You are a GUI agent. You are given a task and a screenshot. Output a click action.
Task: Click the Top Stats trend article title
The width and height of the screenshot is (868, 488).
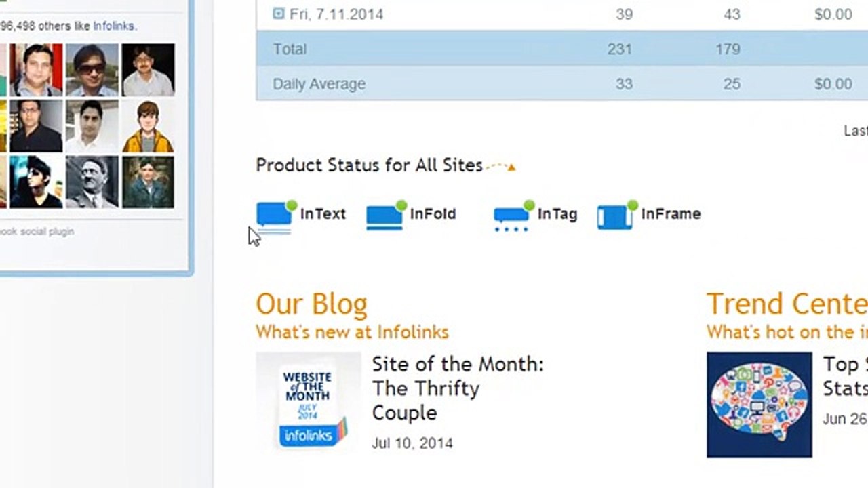pos(845,376)
